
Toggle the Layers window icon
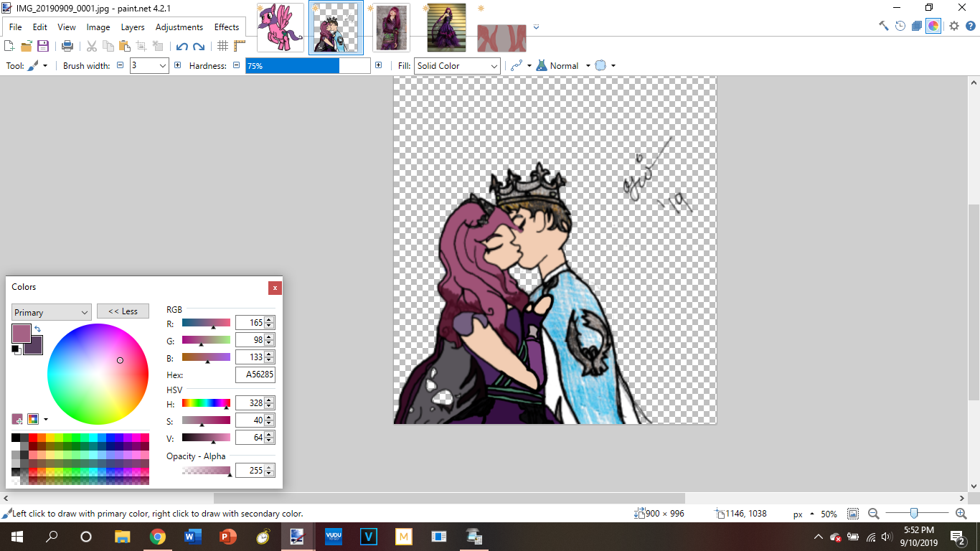[x=917, y=26]
